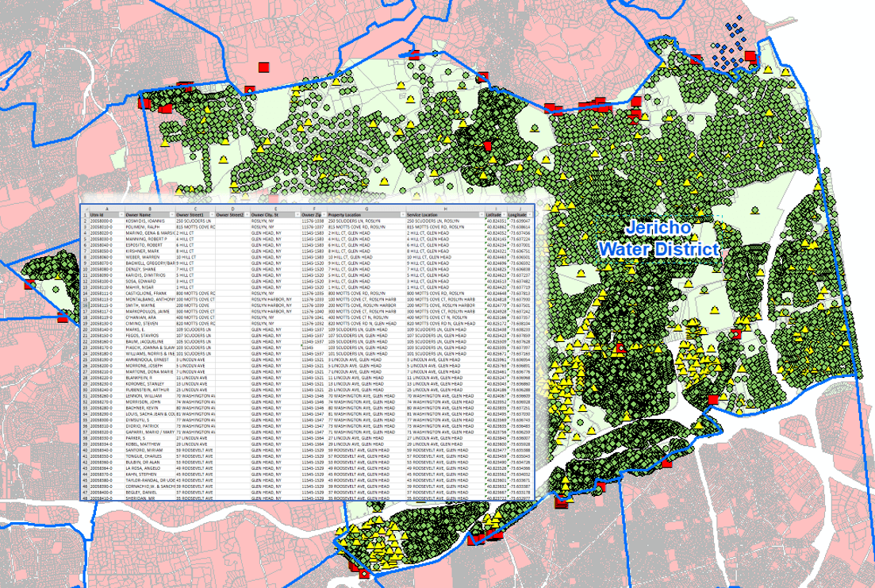This screenshot has height=588, width=875.
Task: Select owner cell KAHN, STEPHEN
Action: point(150,474)
